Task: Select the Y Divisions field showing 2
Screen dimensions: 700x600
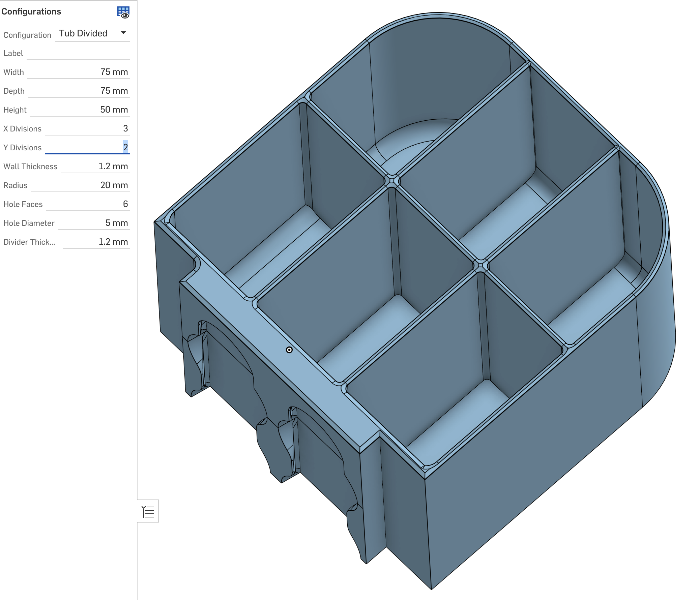Action: click(88, 148)
